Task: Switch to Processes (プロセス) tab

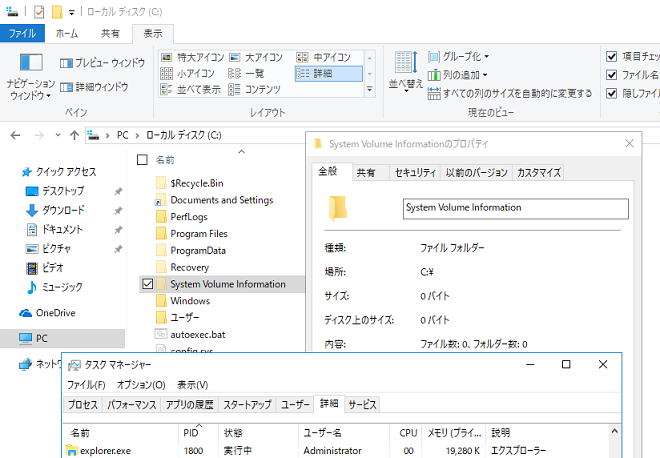Action: click(83, 405)
